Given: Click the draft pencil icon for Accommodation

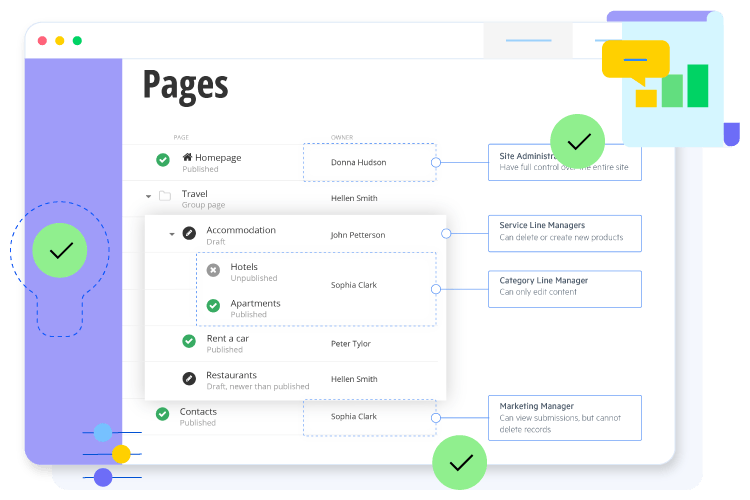Looking at the screenshot, I should 190,234.
